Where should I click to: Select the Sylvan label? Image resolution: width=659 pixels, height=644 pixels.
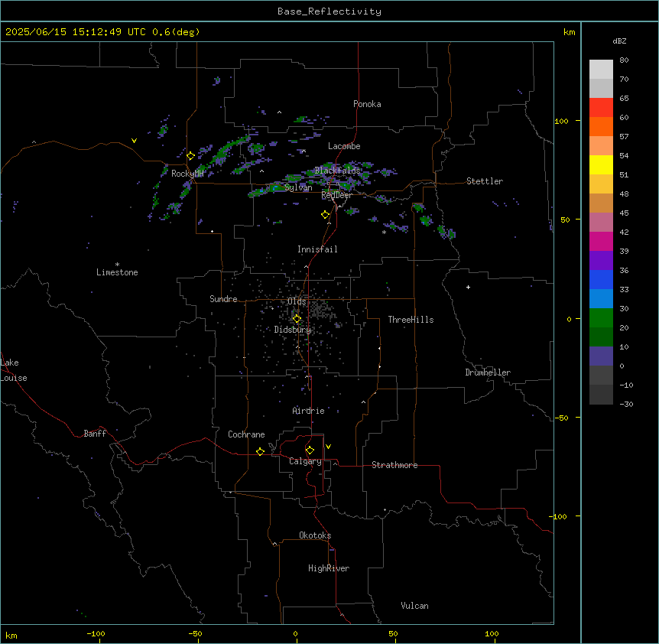pyautogui.click(x=298, y=187)
